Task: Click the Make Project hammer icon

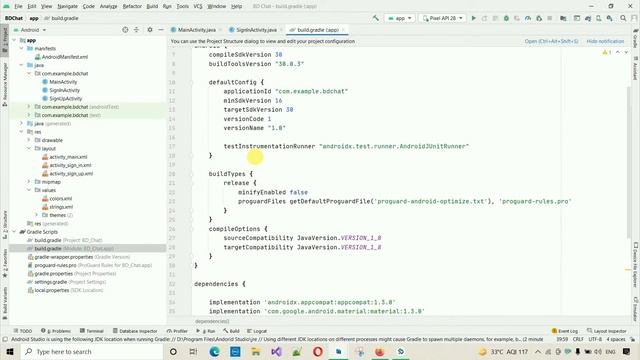Action: (376, 18)
